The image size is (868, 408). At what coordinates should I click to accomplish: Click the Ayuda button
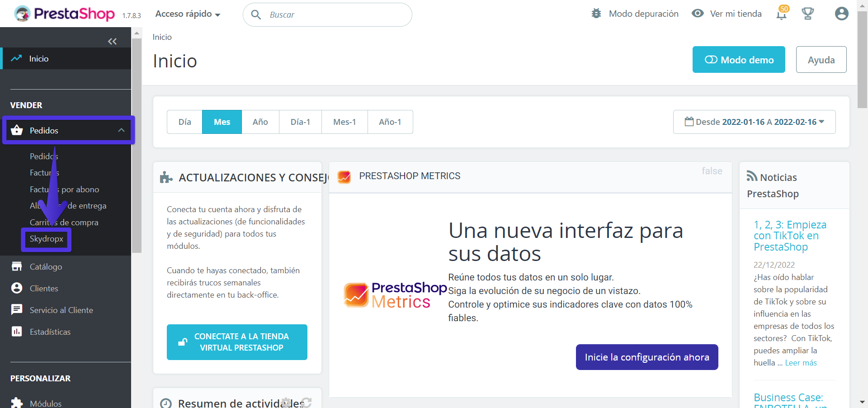(821, 59)
